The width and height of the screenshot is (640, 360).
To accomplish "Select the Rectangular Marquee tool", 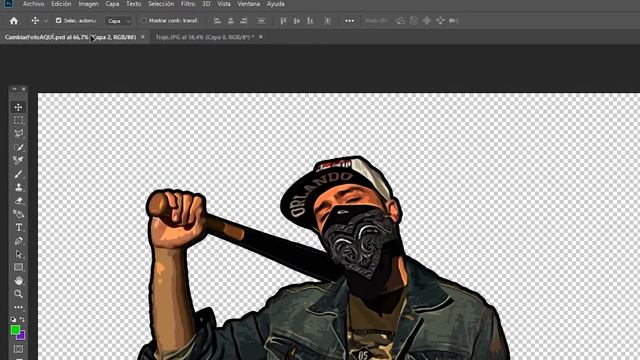I will [18, 120].
